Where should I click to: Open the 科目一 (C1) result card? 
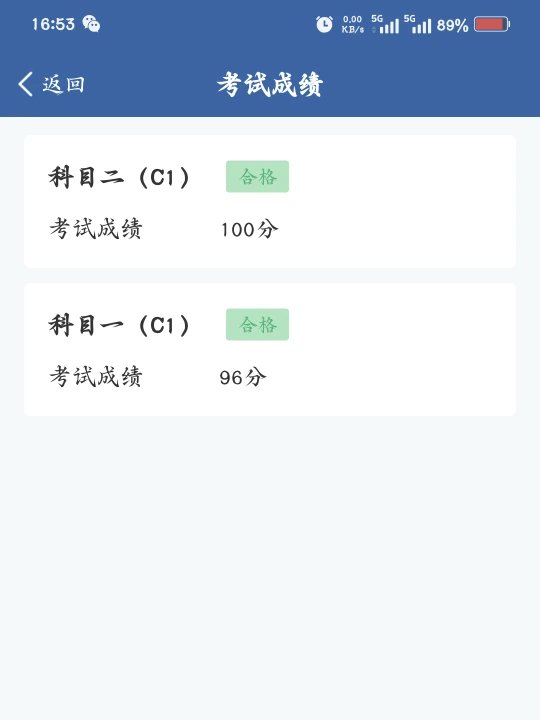(x=270, y=349)
